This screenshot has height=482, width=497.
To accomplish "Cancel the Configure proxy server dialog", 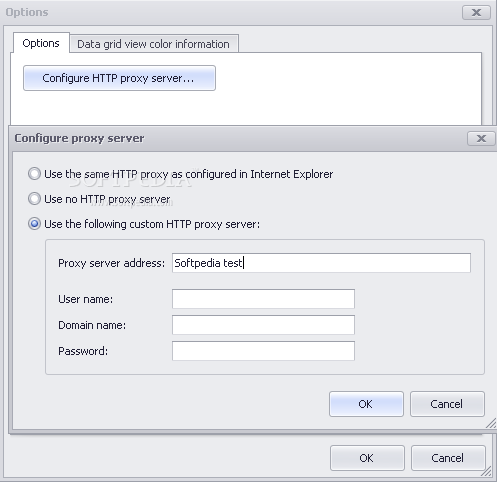I will coord(447,404).
